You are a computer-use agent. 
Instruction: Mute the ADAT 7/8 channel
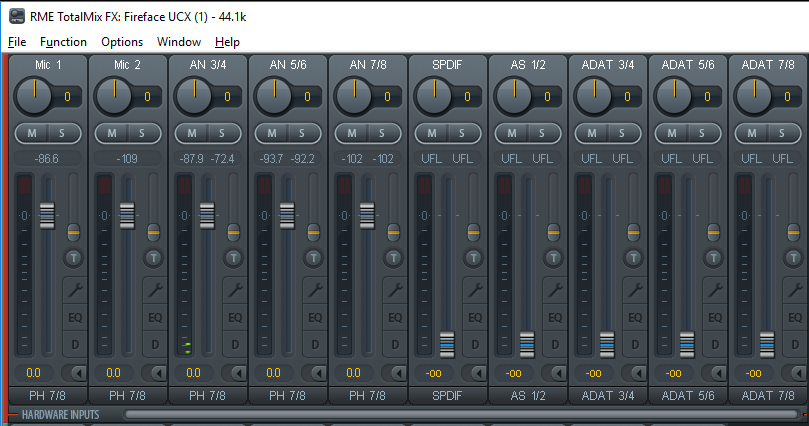point(752,133)
